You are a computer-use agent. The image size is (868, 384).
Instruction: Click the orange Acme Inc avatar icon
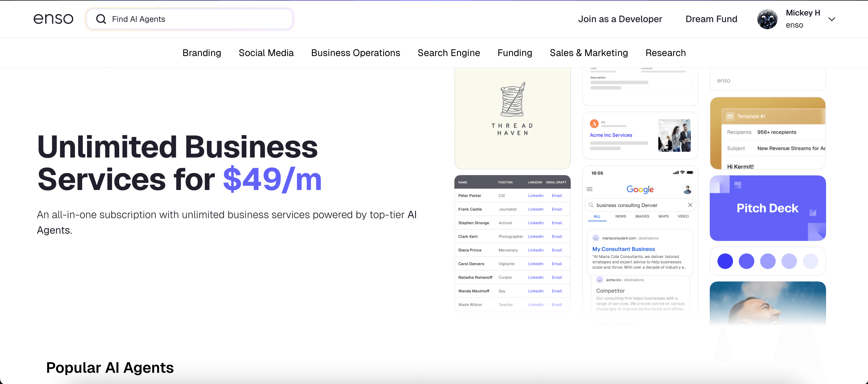coord(594,124)
